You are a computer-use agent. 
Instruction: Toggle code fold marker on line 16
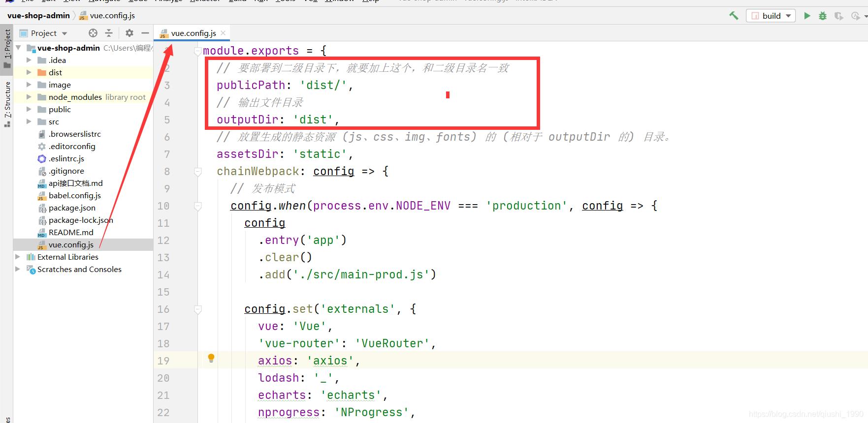(x=198, y=309)
